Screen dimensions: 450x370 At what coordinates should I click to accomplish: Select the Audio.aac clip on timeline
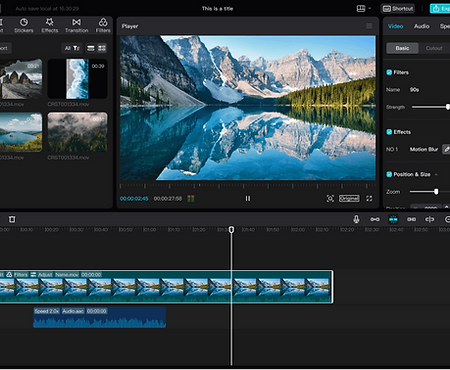pos(100,317)
